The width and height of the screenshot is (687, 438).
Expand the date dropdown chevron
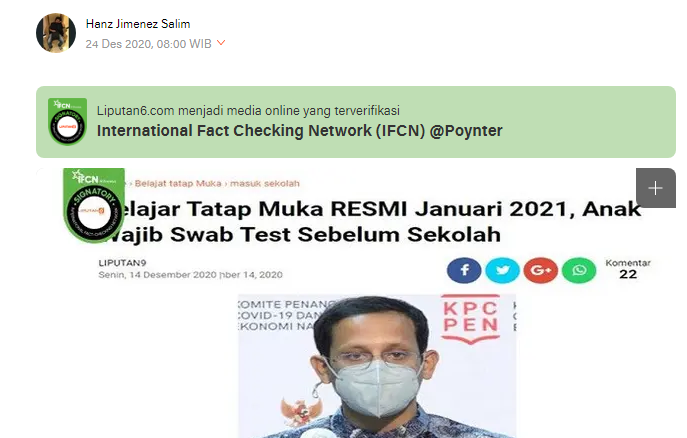pyautogui.click(x=221, y=43)
